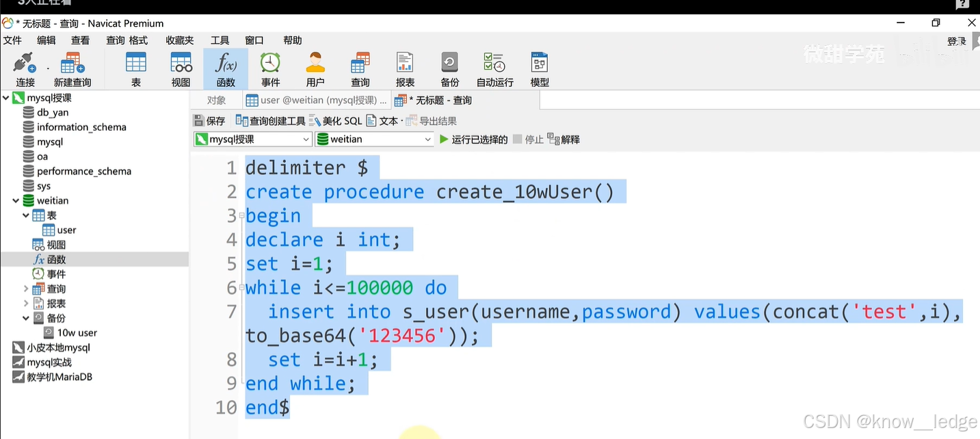Open the 连接 connection tool

[25, 69]
